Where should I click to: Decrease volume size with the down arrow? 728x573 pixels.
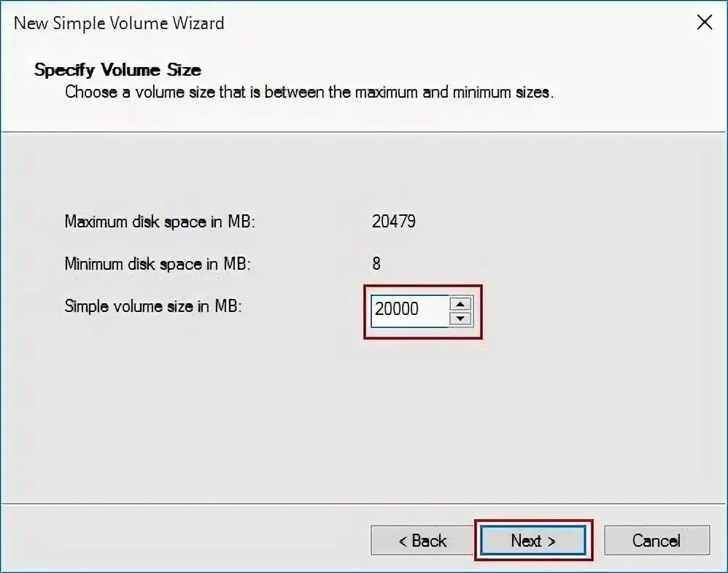tap(460, 319)
